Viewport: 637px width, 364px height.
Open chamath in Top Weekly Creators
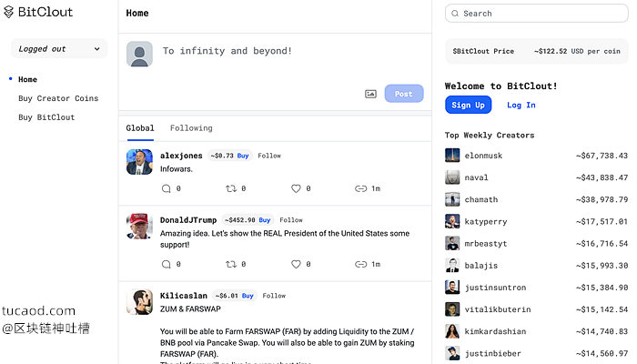pyautogui.click(x=481, y=199)
